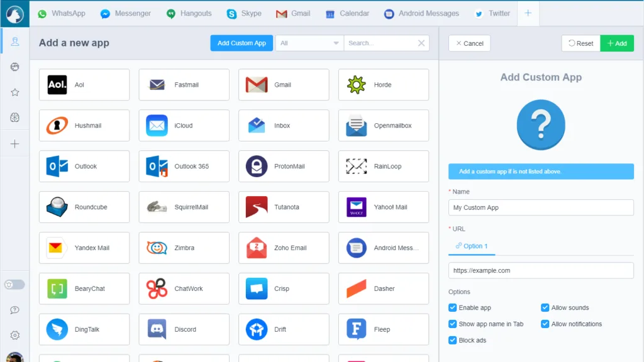Open the Twitter tab

[492, 14]
